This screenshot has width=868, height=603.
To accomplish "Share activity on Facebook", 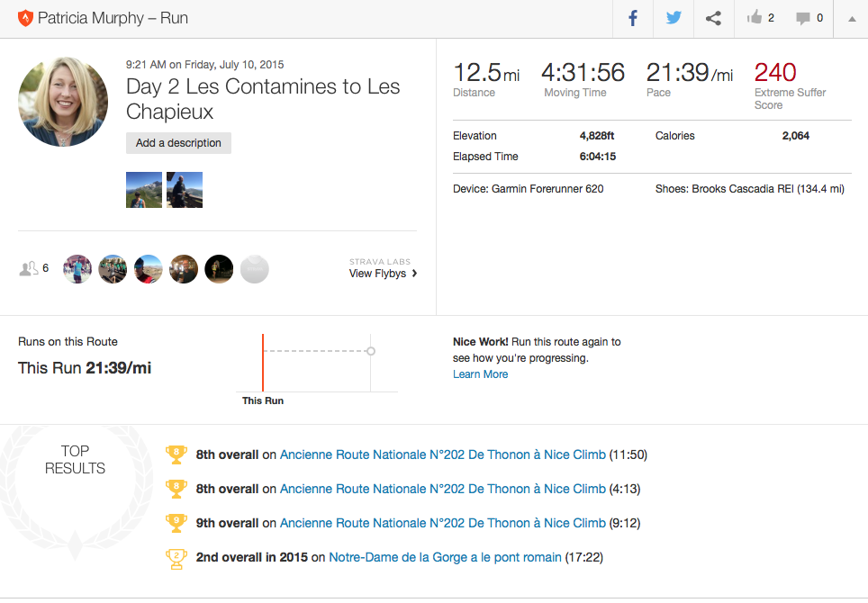I will (633, 18).
